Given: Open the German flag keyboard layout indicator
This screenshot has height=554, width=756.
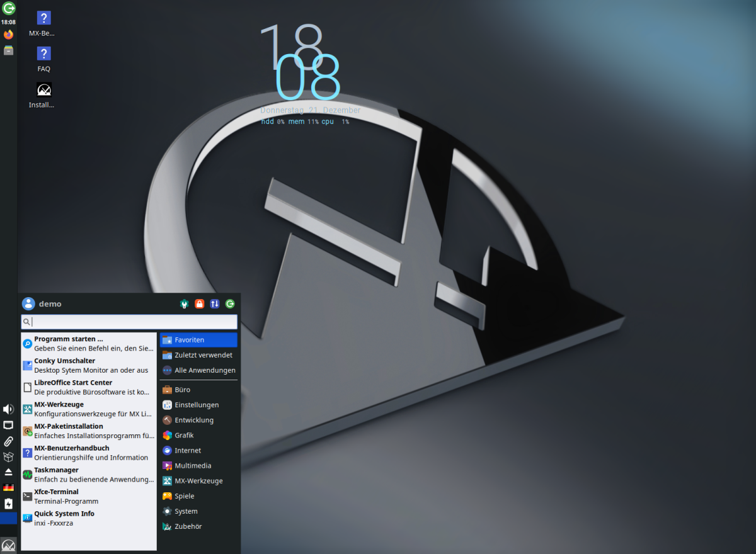Looking at the screenshot, I should [x=8, y=487].
